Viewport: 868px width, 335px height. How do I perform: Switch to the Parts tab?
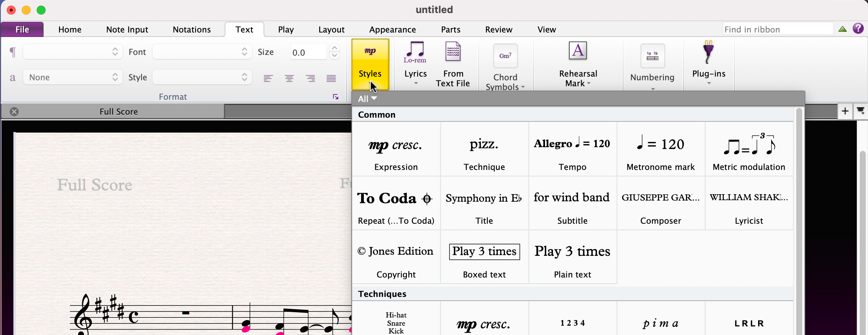point(451,30)
